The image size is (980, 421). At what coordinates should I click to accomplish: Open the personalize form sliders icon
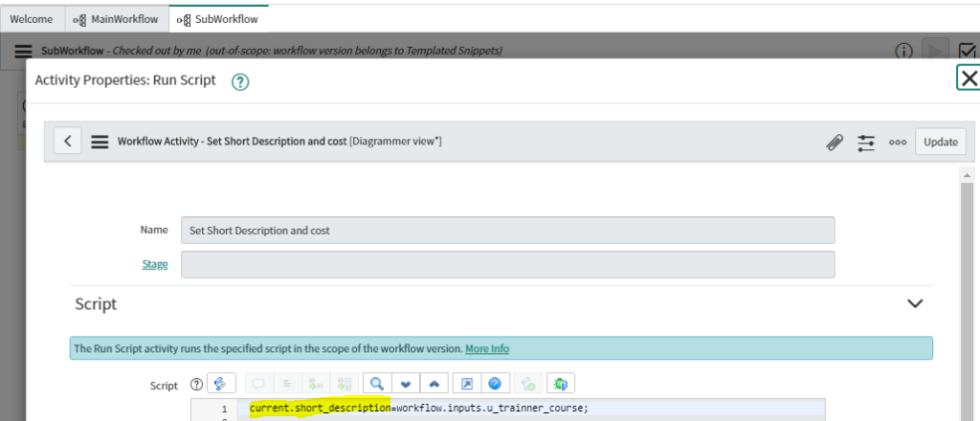coord(865,143)
